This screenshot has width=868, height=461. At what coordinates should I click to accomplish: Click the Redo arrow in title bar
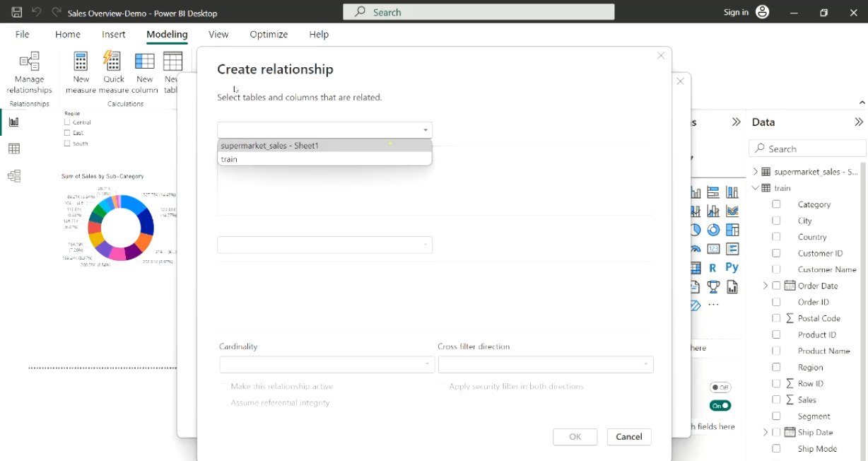[57, 12]
